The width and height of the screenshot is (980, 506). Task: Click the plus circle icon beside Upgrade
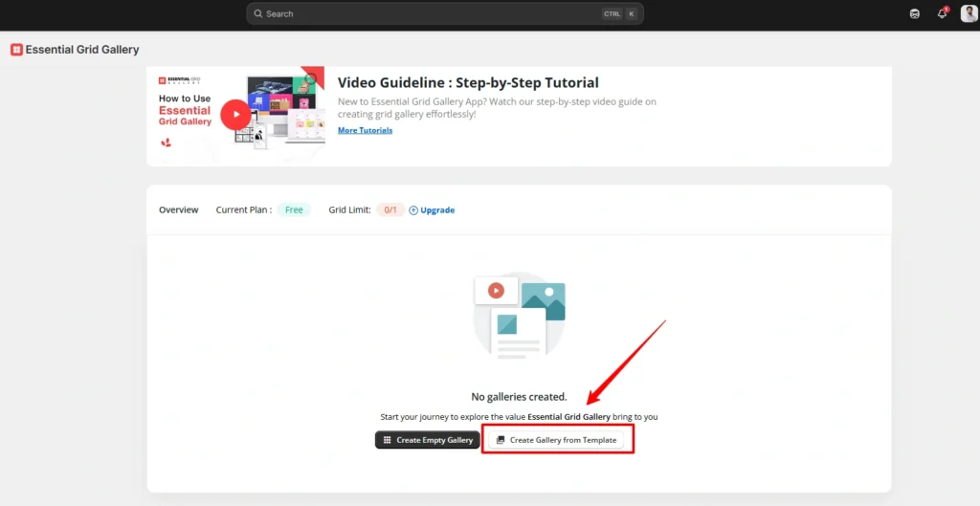[413, 210]
